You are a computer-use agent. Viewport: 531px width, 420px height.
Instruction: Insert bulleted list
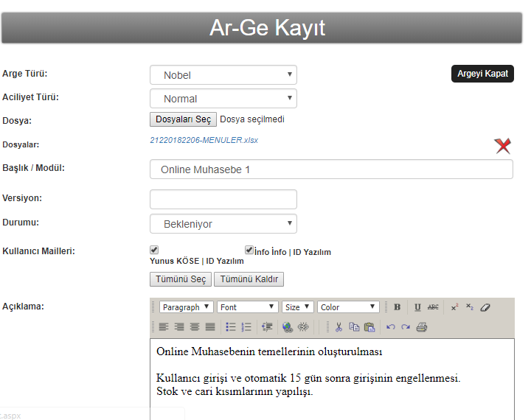click(x=231, y=327)
